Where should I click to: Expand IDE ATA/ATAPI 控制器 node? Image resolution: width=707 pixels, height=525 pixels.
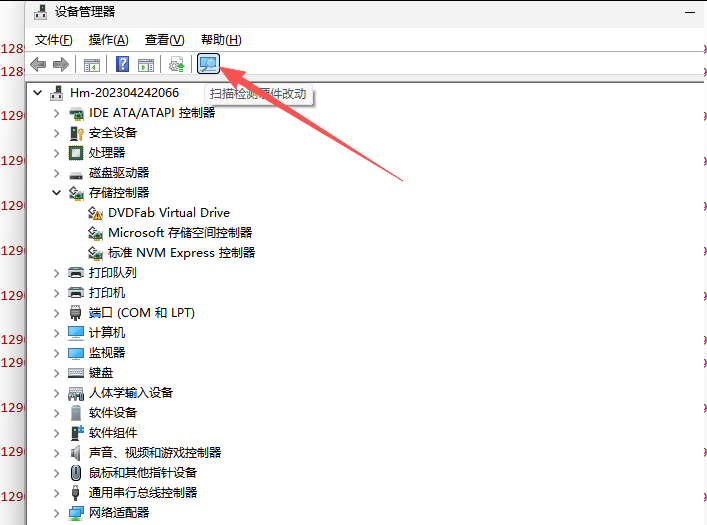pyautogui.click(x=56, y=113)
